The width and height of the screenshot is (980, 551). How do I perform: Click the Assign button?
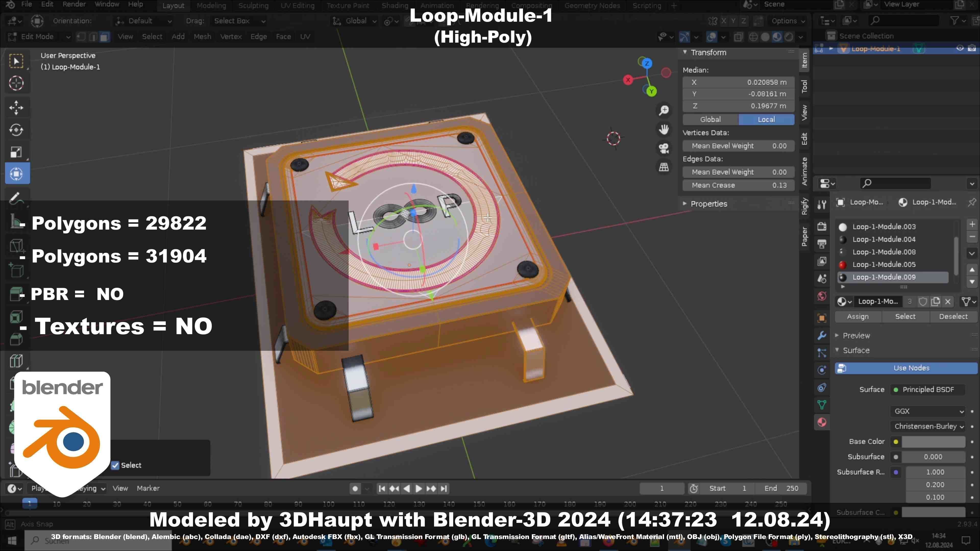(x=857, y=317)
